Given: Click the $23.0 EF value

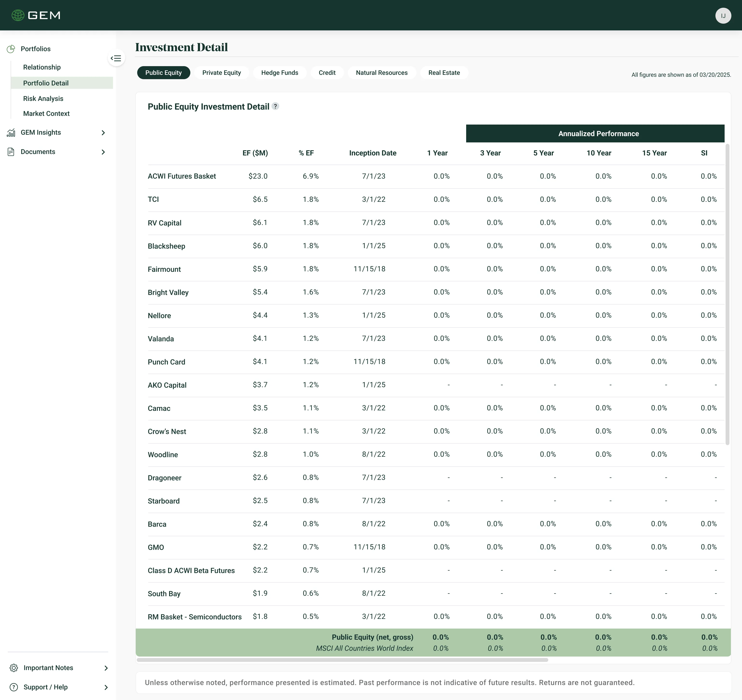Looking at the screenshot, I should click(x=258, y=176).
